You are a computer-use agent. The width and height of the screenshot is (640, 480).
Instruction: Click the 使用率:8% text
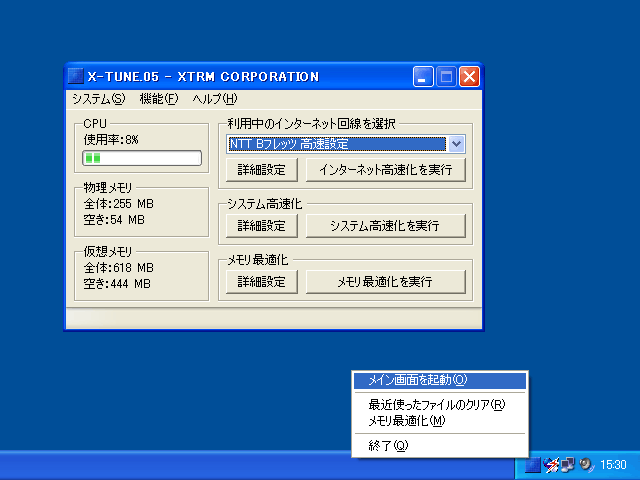tap(111, 140)
